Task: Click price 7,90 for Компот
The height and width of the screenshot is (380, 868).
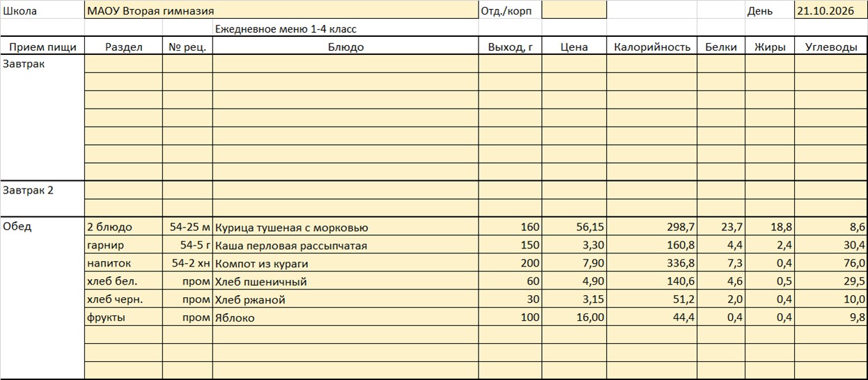Action: 574,263
